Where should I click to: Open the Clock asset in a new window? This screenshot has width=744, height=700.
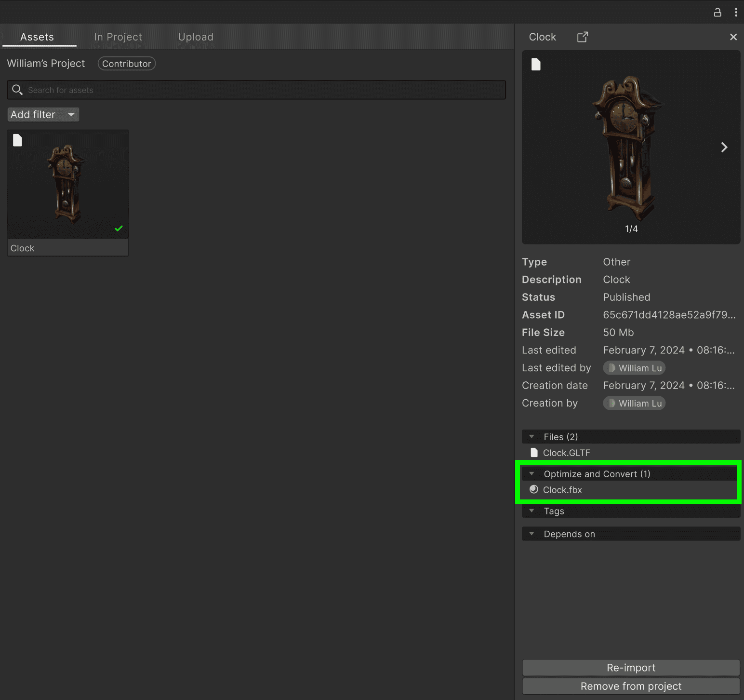[x=582, y=37]
